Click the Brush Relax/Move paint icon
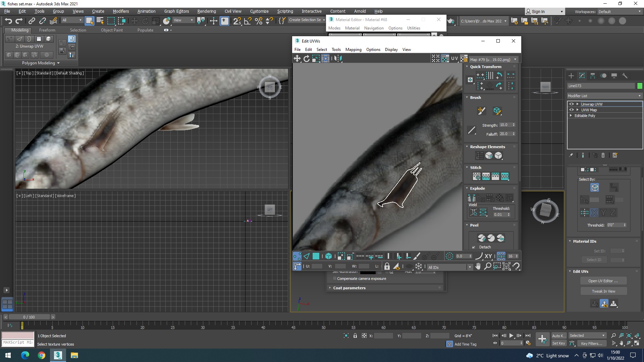This screenshot has width=644, height=362. coord(481,111)
